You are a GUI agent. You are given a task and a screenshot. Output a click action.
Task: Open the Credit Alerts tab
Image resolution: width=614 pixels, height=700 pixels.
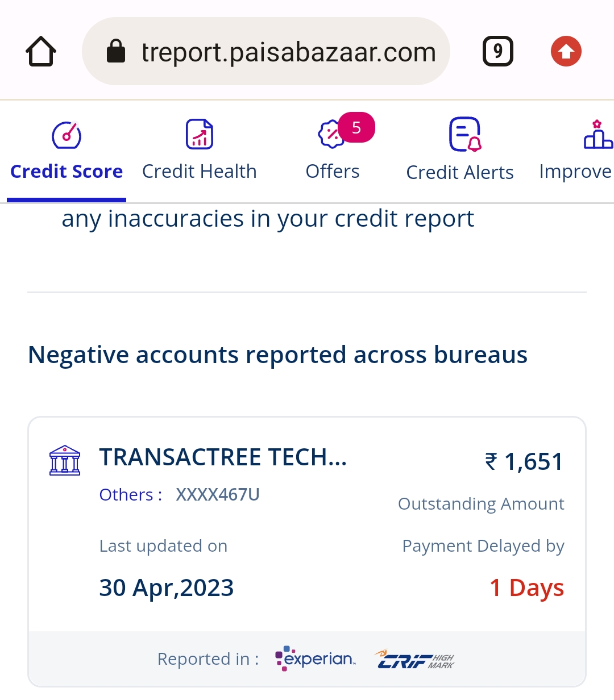point(459,173)
